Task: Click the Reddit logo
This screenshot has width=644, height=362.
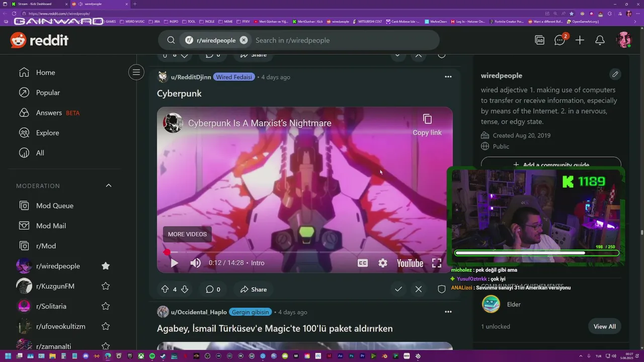Action: [39, 40]
